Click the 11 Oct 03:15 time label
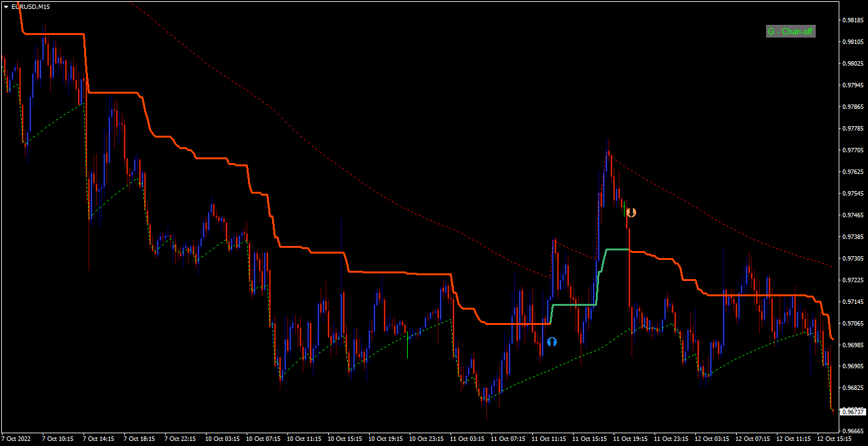Image resolution: width=868 pixels, height=446 pixels. (467, 439)
